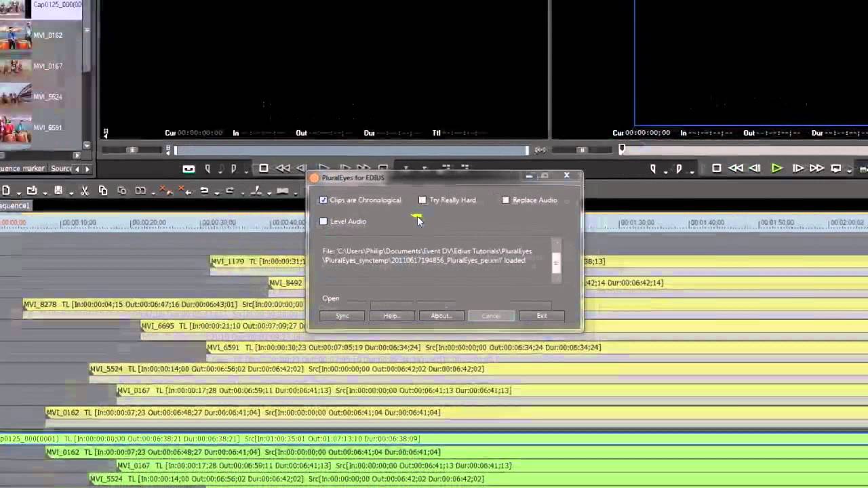Click the Undo arrow icon

(x=204, y=190)
